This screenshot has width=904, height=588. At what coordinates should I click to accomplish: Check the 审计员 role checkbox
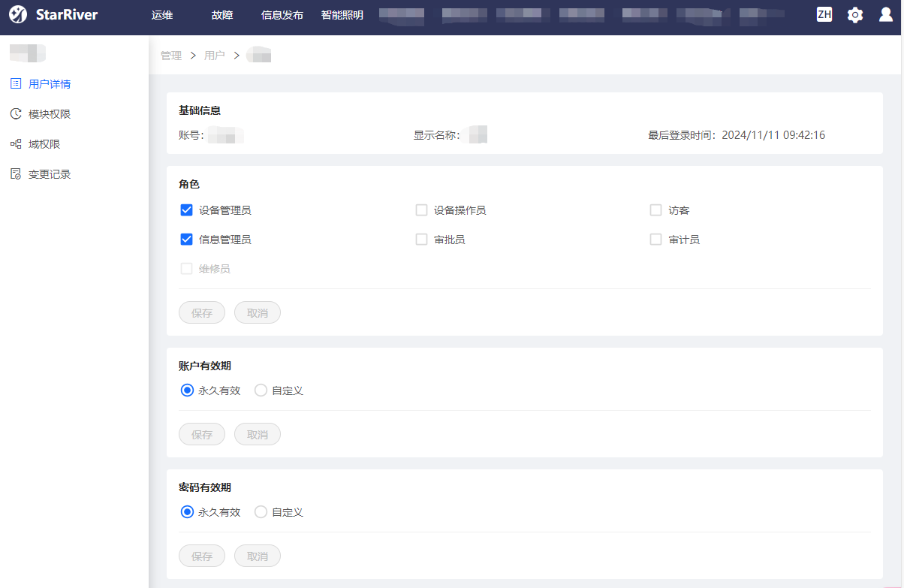coord(655,240)
